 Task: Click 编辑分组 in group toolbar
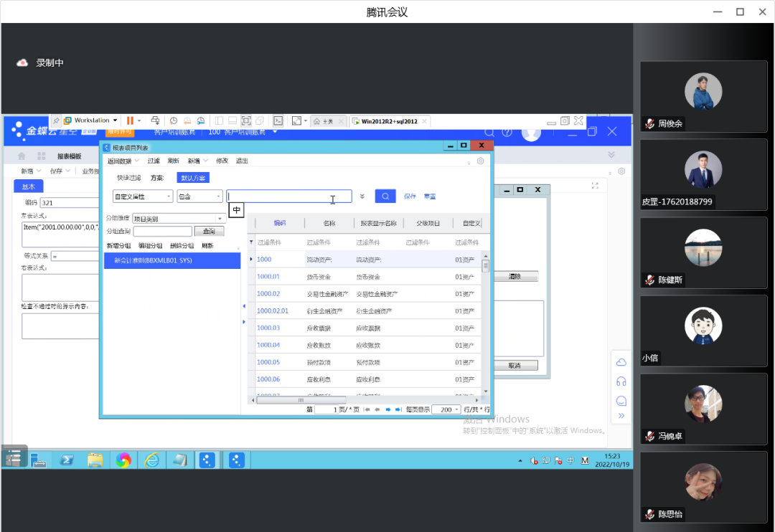(150, 245)
